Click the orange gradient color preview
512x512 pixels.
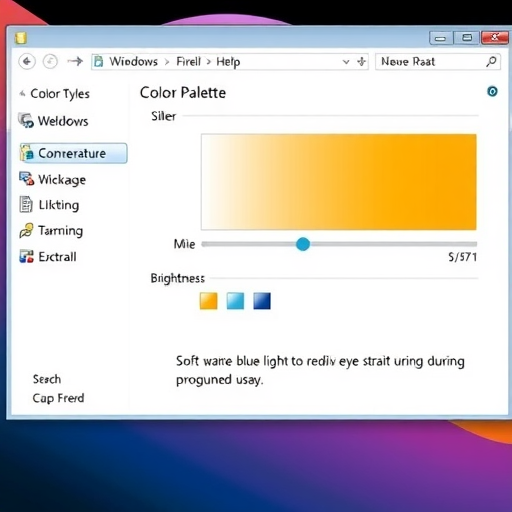point(339,182)
